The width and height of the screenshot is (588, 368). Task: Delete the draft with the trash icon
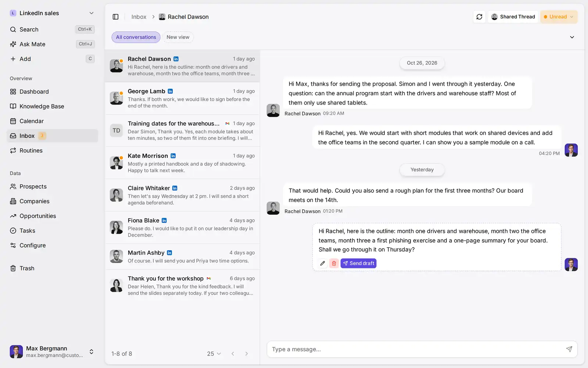pos(334,263)
